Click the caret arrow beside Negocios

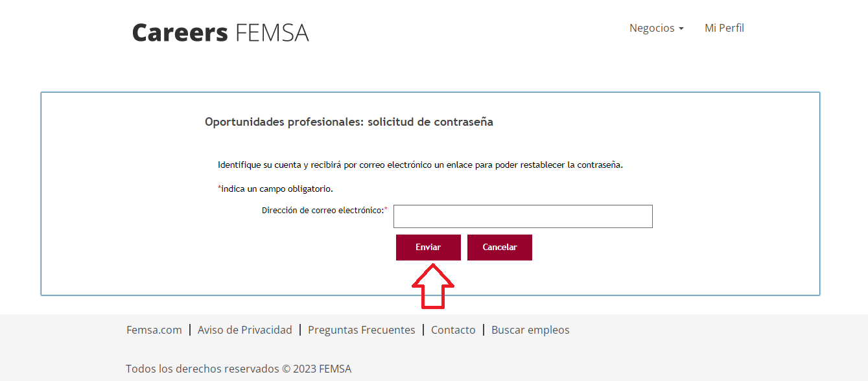pyautogui.click(x=681, y=29)
